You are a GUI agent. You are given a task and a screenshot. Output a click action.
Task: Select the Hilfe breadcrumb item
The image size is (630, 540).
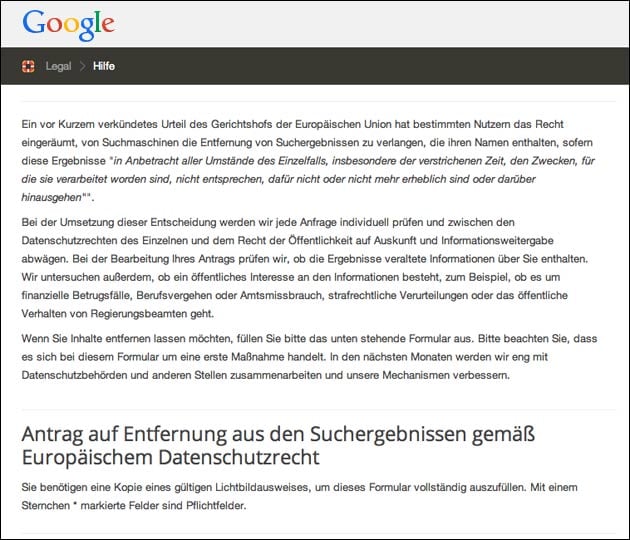point(104,66)
